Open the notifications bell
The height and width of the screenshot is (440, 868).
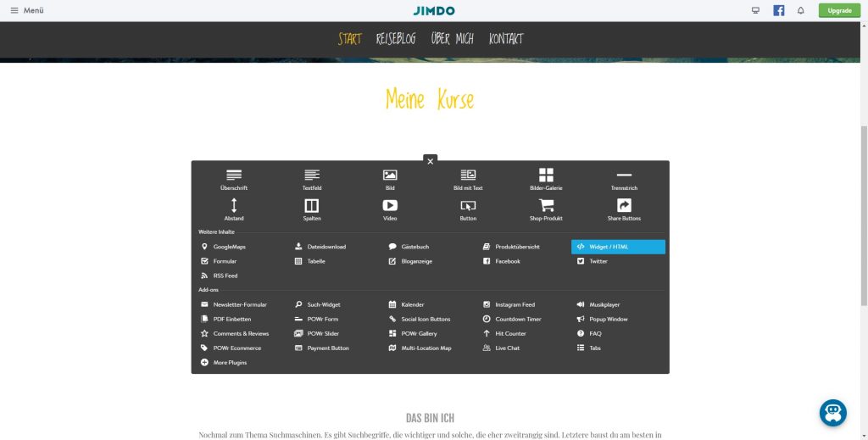(x=801, y=11)
